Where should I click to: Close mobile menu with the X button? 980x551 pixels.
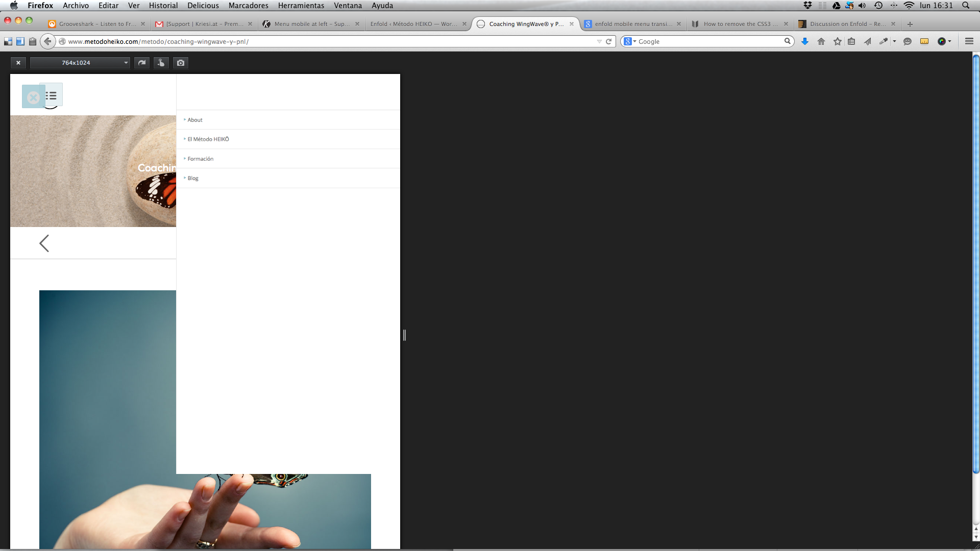click(33, 97)
